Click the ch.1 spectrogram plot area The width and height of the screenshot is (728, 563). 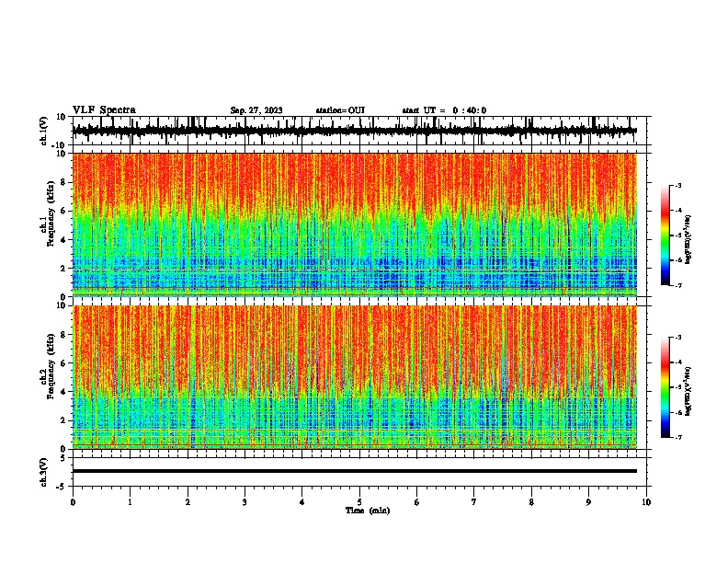point(355,224)
